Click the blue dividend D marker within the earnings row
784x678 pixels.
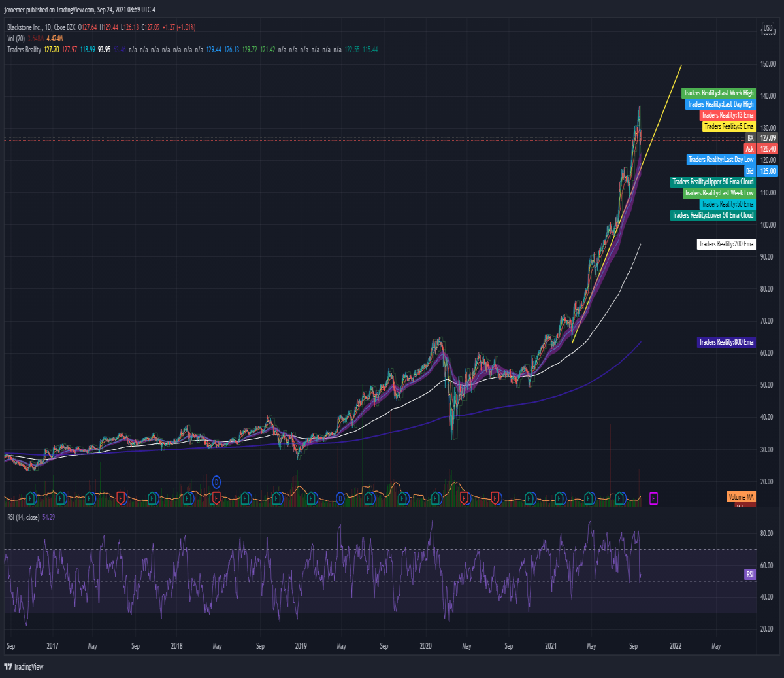pos(340,499)
